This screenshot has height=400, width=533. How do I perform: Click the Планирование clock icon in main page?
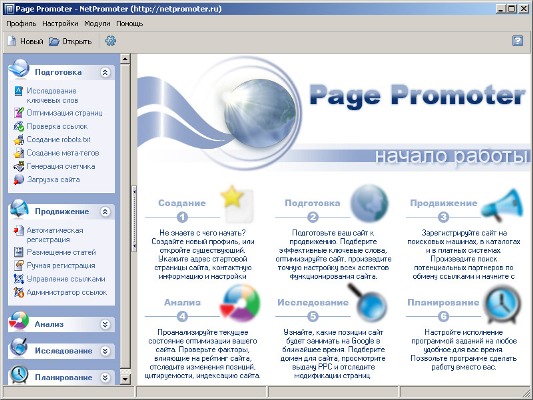pyautogui.click(x=502, y=305)
